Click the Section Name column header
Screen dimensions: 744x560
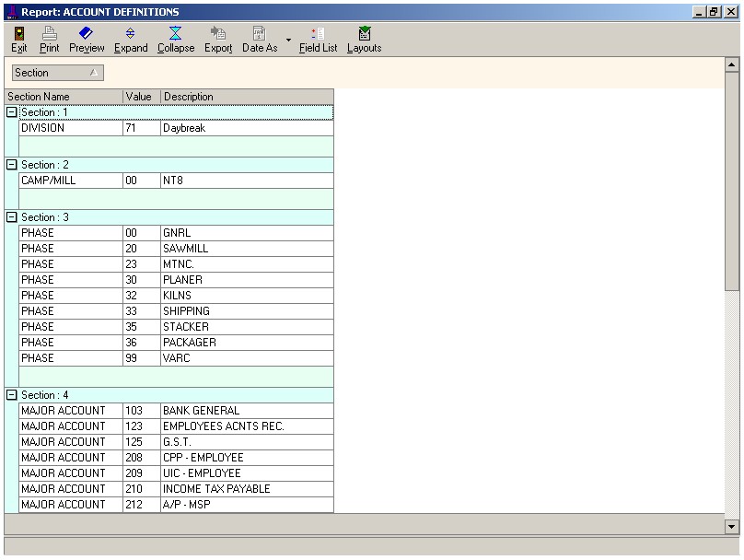(64, 97)
